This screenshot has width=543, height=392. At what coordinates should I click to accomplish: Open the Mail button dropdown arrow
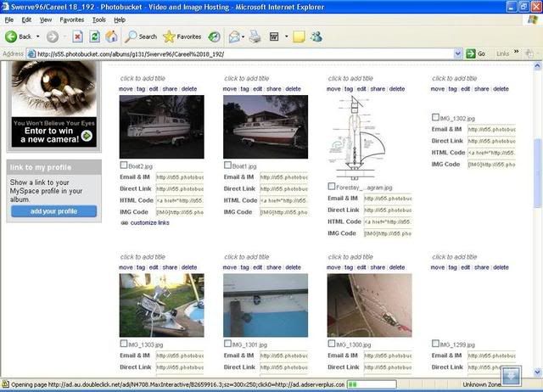point(244,36)
